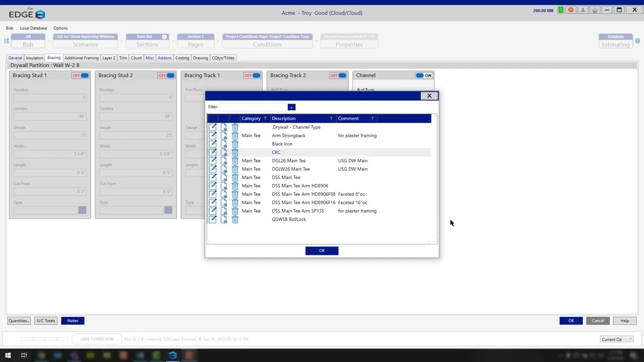Click the Notes button
644x362 pixels.
[x=72, y=321]
